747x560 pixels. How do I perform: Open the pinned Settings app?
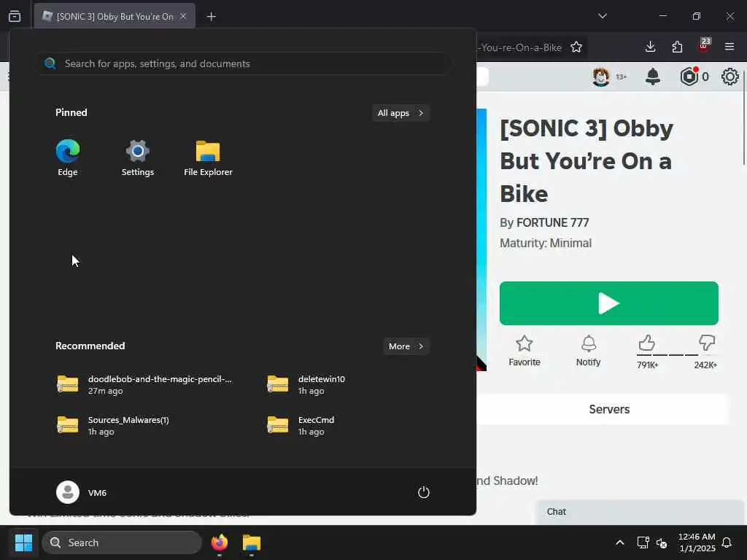(x=138, y=157)
